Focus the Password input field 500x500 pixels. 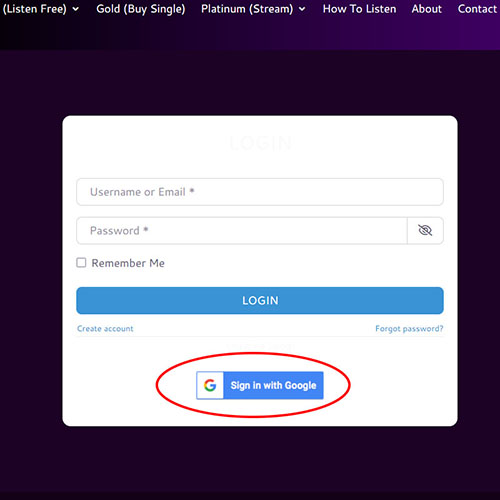tap(242, 231)
